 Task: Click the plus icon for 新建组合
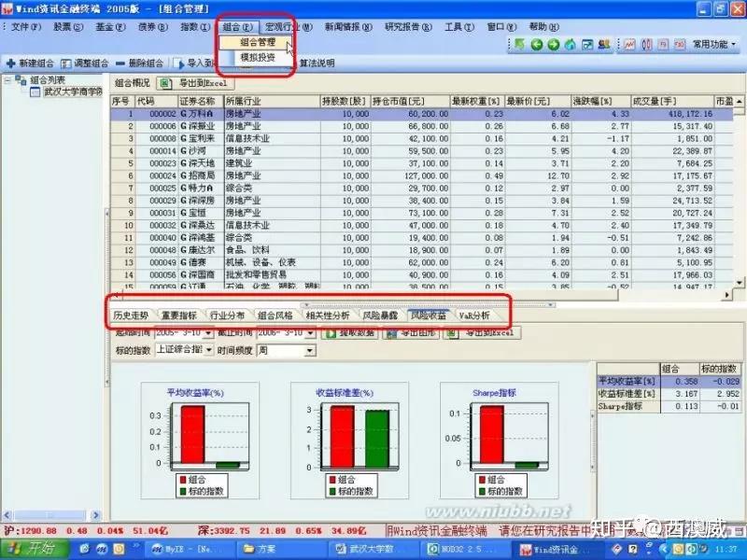(x=11, y=63)
